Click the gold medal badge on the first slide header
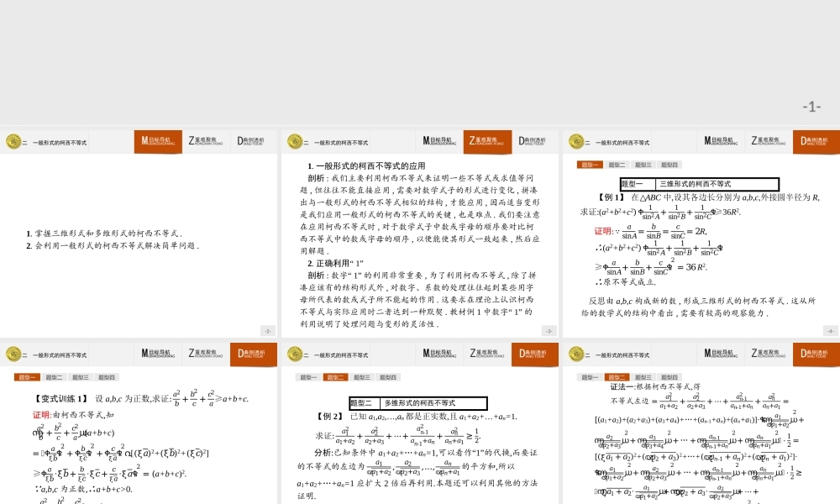Screen dimensions: 840x504 click(x=13, y=141)
